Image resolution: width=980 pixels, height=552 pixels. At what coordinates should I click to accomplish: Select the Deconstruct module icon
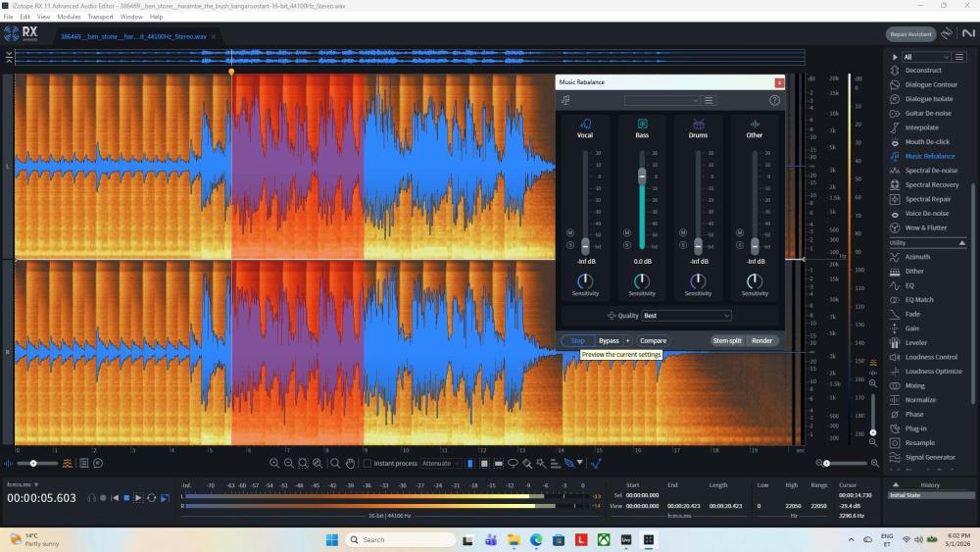pyautogui.click(x=895, y=70)
